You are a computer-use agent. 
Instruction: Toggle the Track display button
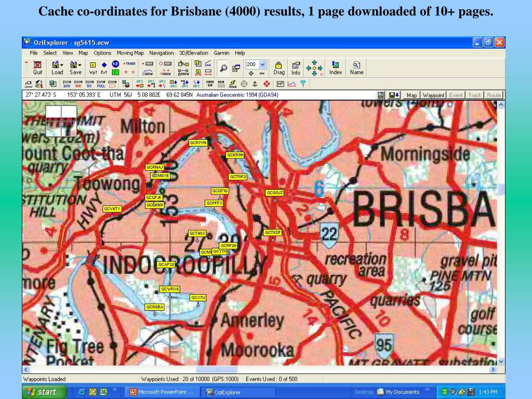coord(475,96)
